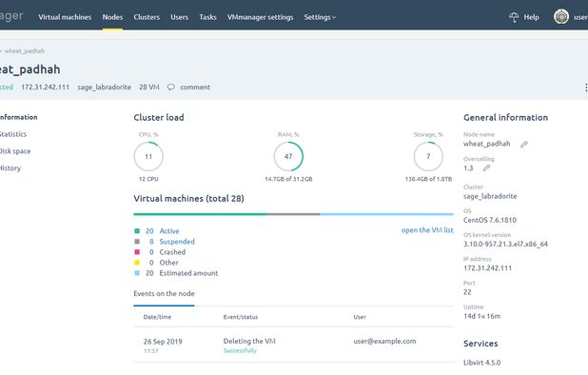588x375 pixels.
Task: Click the Port value 22
Action: pos(467,292)
